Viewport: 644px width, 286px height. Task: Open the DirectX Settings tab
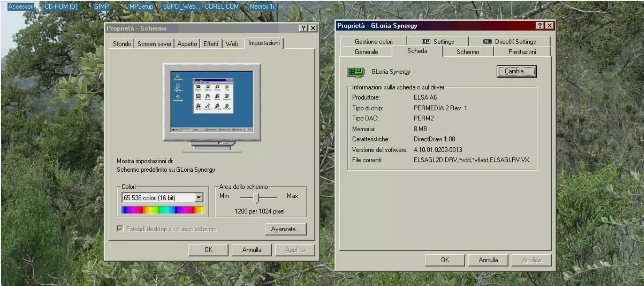tap(509, 42)
